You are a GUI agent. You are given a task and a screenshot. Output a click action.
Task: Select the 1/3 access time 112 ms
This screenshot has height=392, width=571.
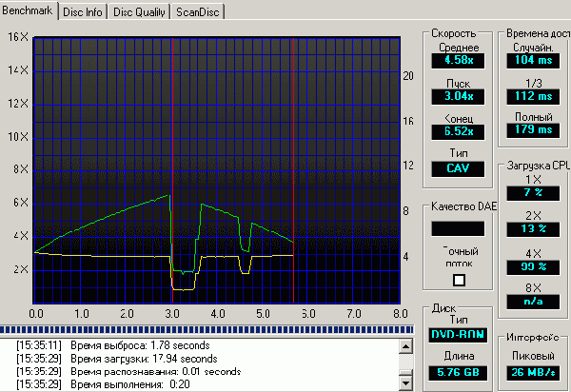point(533,97)
